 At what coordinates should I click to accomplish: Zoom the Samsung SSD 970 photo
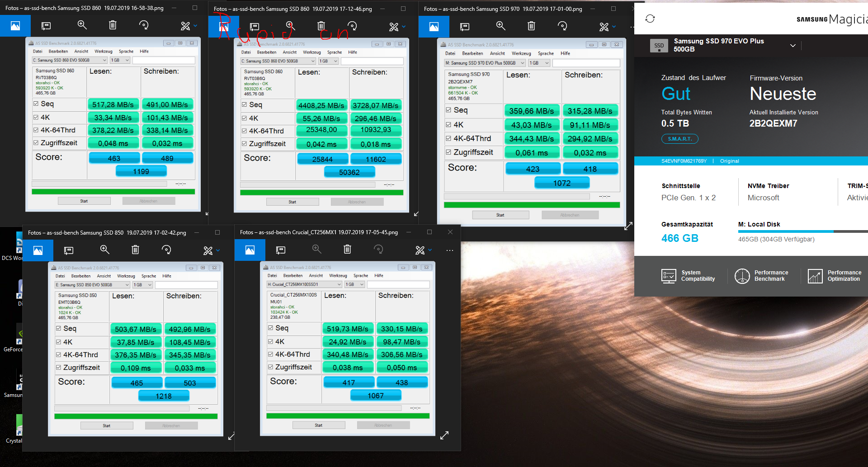[x=500, y=26]
